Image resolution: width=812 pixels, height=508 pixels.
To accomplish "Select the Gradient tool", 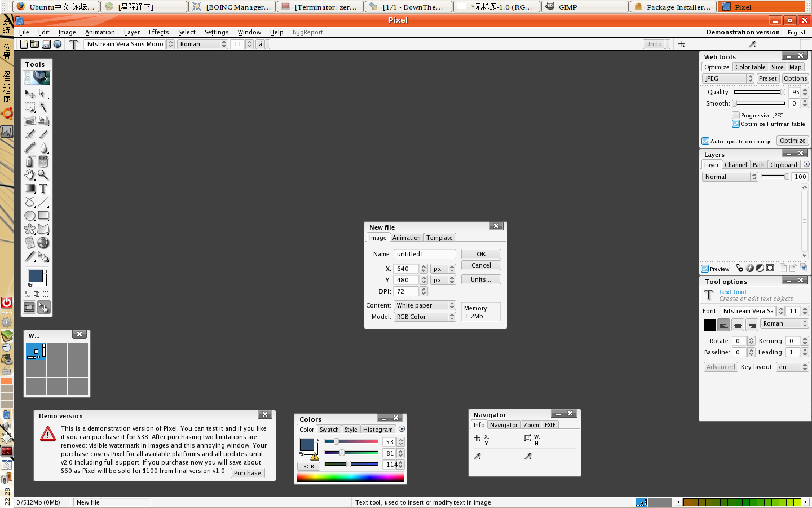I will (x=30, y=189).
